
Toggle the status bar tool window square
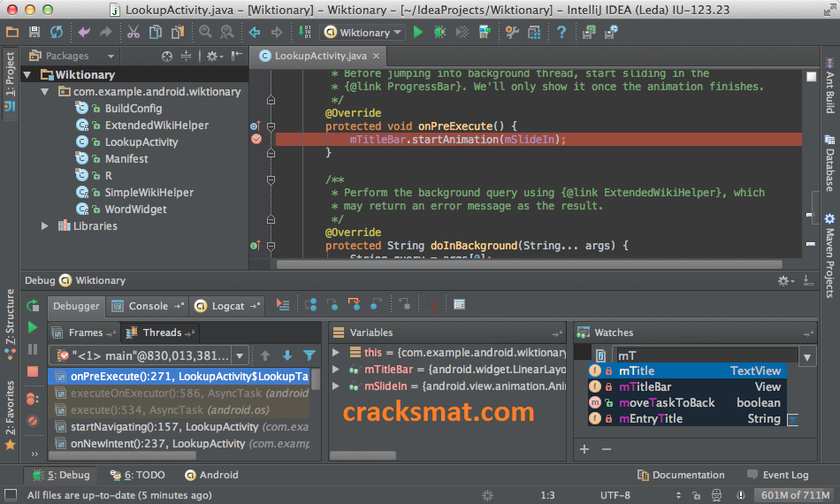click(11, 495)
